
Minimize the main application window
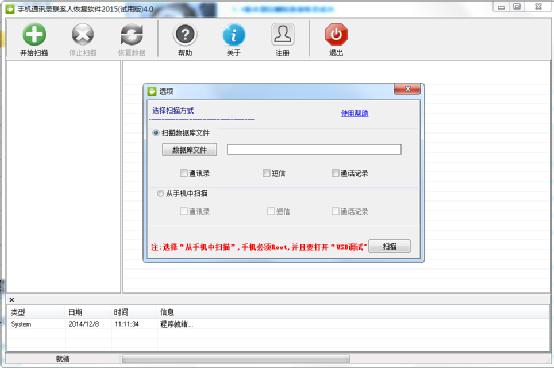pyautogui.click(x=501, y=6)
